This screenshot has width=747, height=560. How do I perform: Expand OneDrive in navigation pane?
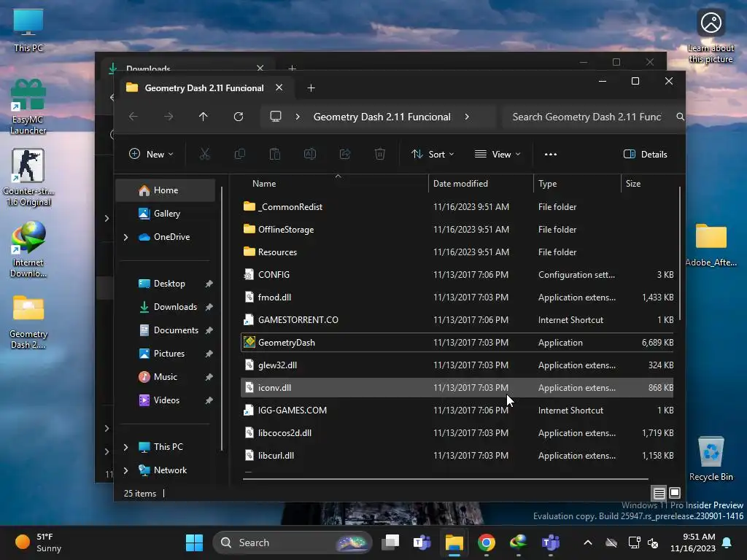pyautogui.click(x=125, y=237)
